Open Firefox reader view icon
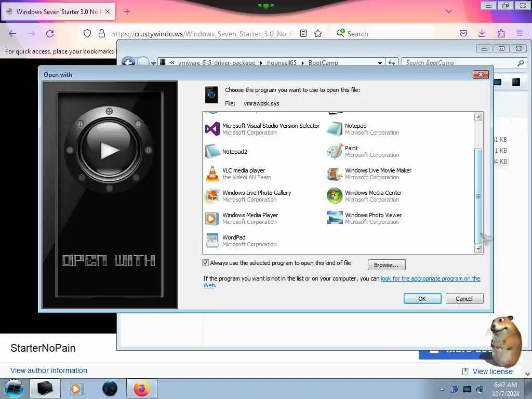Screen dimensions: 532x399 (303, 33)
